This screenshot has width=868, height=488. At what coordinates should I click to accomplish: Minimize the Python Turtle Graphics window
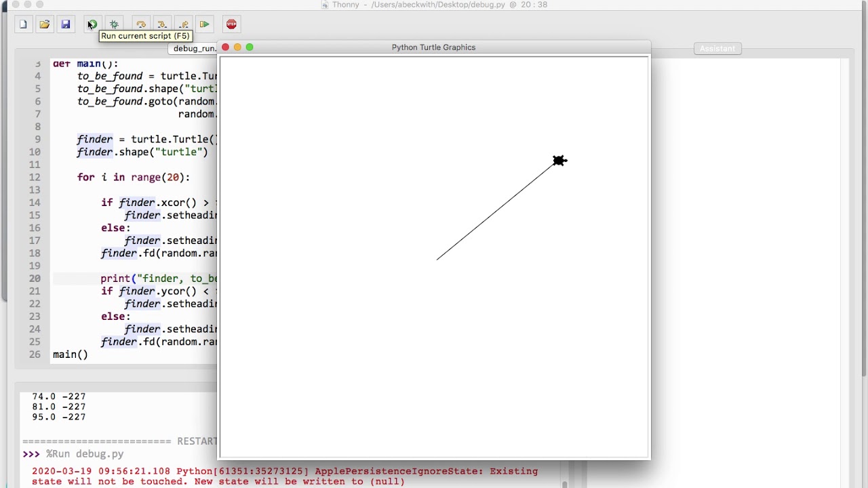pyautogui.click(x=237, y=47)
